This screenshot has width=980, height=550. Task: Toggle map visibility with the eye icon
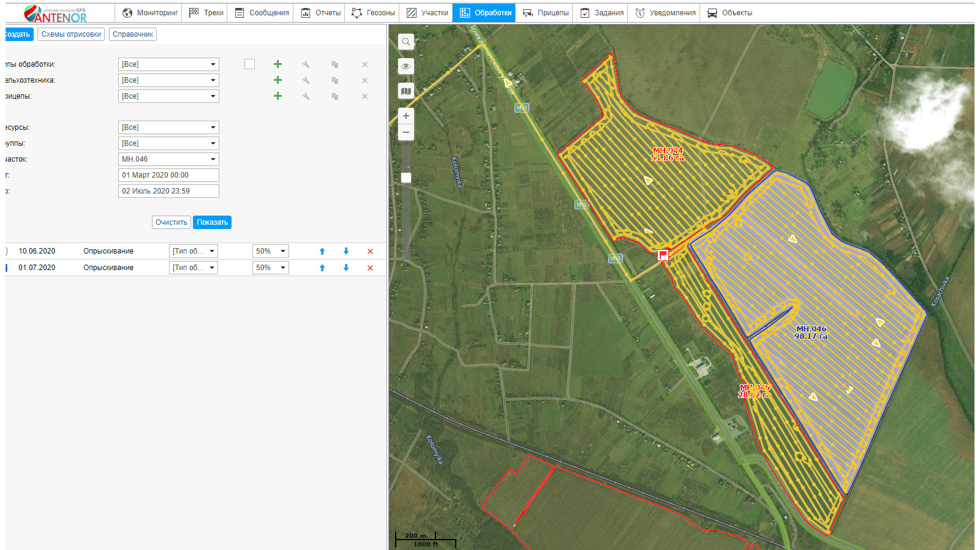(x=405, y=66)
